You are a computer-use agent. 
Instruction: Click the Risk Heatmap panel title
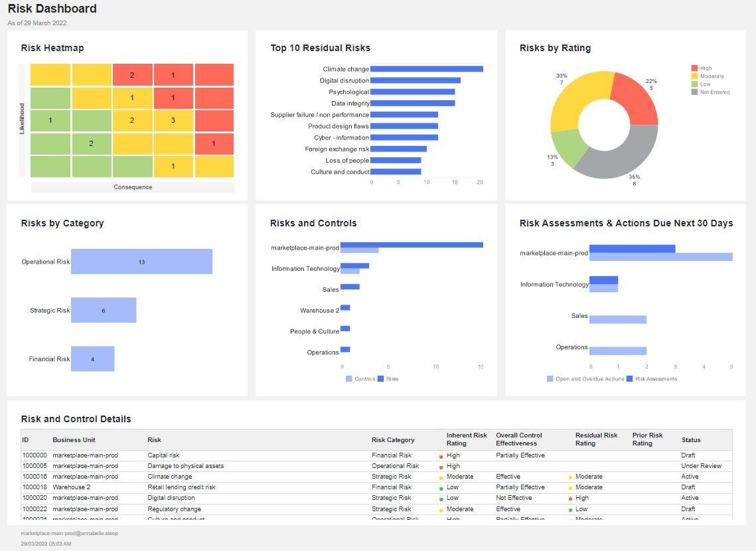click(x=52, y=48)
